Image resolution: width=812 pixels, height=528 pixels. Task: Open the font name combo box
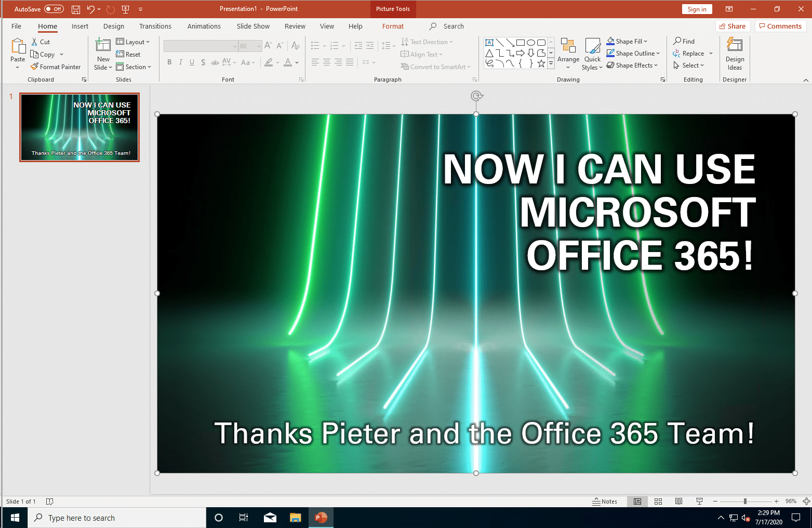(201, 46)
